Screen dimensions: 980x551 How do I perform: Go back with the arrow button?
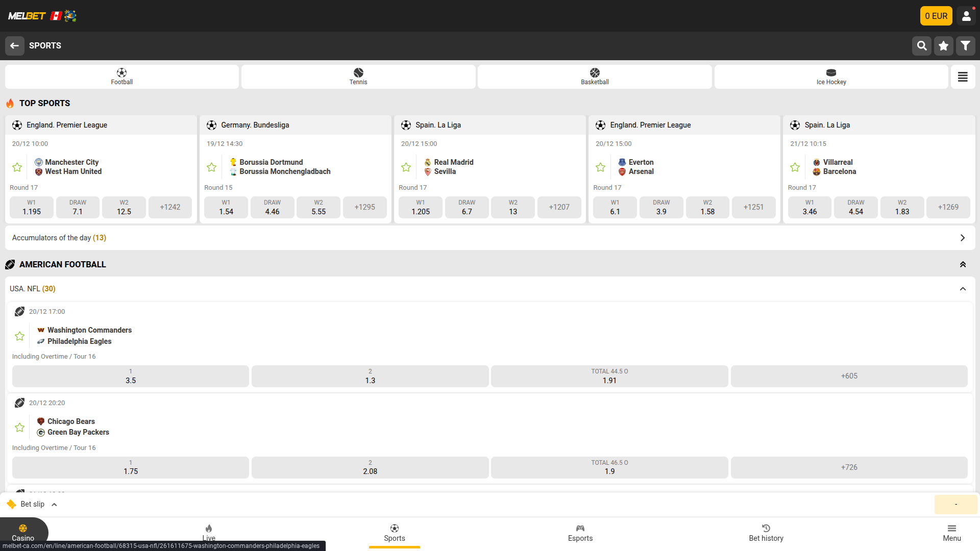15,45
